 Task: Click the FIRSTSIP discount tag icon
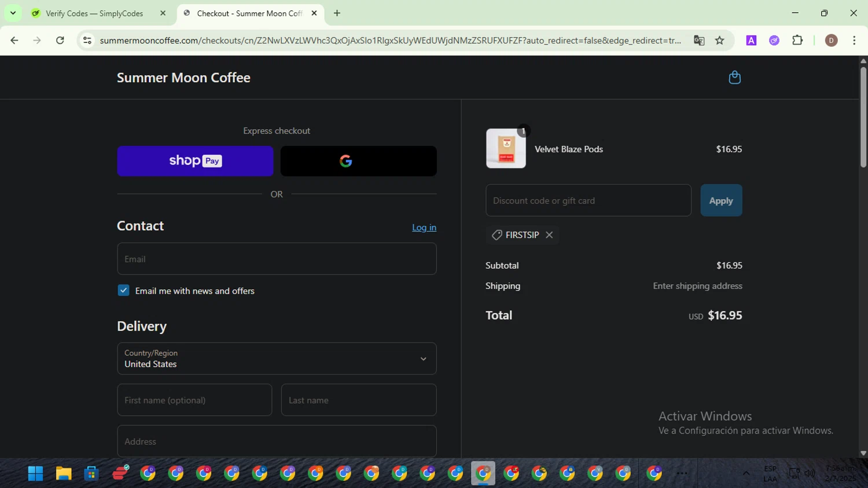click(x=496, y=235)
